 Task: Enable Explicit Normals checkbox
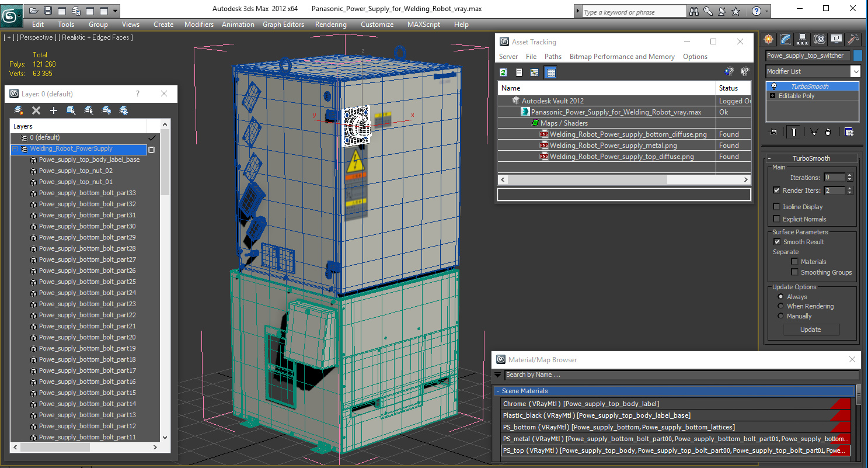point(776,219)
